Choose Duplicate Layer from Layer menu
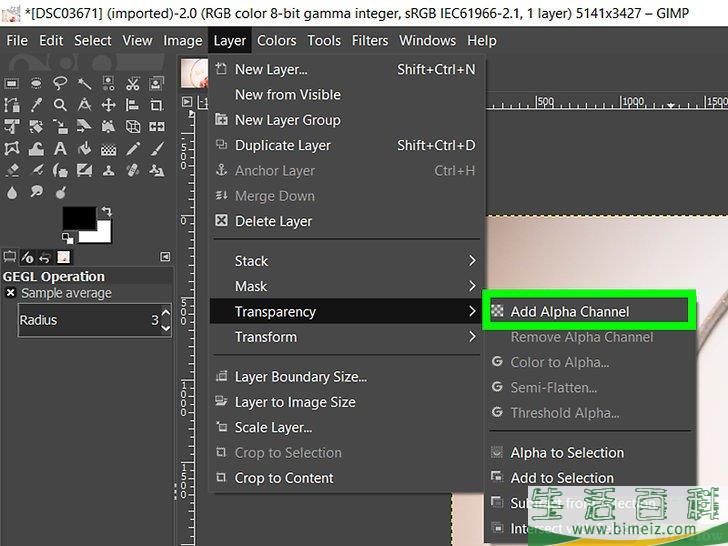Viewport: 728px width, 546px height. coord(282,145)
